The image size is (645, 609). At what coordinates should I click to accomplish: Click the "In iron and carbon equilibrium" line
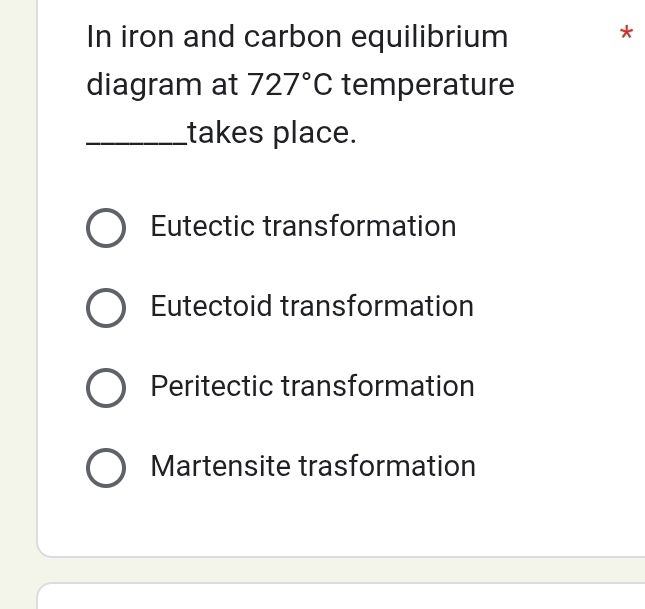click(x=297, y=37)
